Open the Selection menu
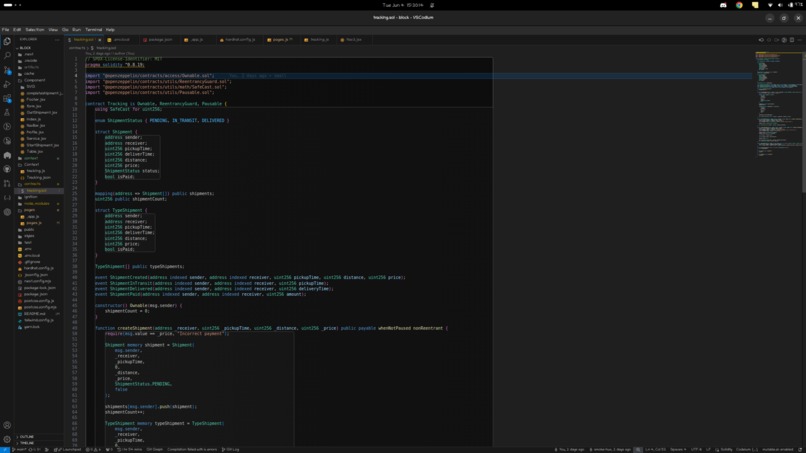Image resolution: width=806 pixels, height=453 pixels. 34,30
